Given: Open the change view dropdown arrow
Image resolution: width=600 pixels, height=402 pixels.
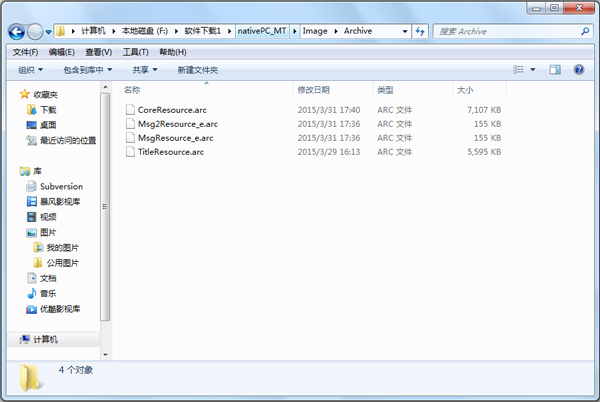Looking at the screenshot, I should (x=532, y=70).
